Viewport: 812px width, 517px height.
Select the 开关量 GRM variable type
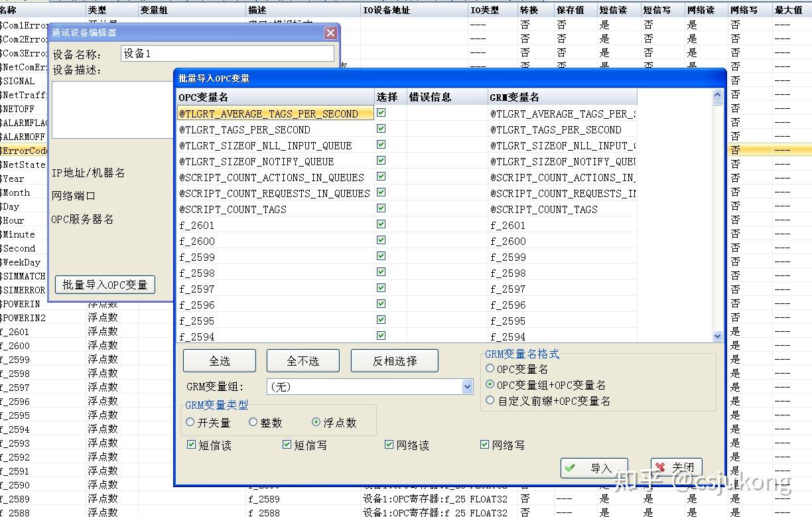[190, 421]
